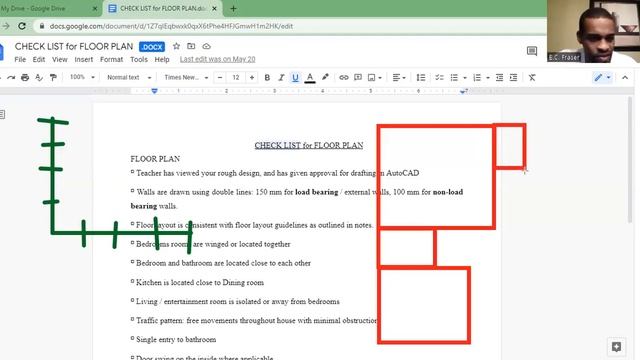Click the underlined CHECK LIST for FLOOR PLAN heading
Image resolution: width=640 pixels, height=360 pixels.
point(309,145)
